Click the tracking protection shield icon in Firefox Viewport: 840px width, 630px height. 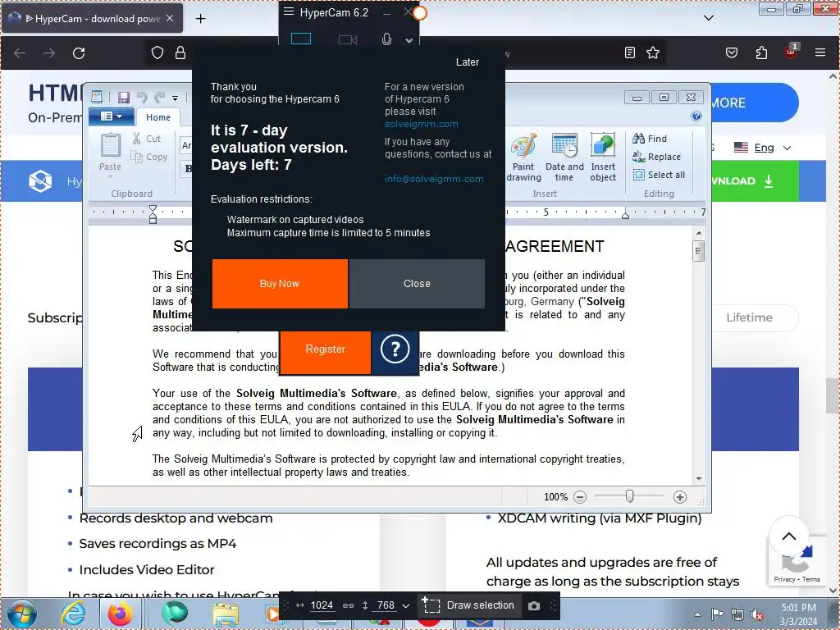click(157, 52)
